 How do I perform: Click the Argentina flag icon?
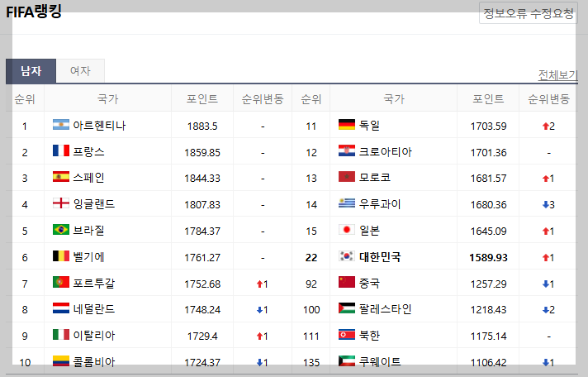[x=61, y=124]
